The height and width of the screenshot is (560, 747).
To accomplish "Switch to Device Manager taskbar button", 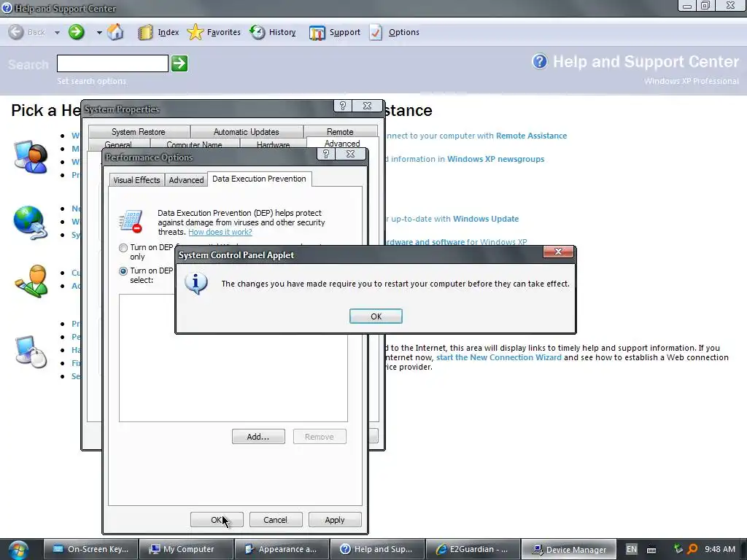I will pyautogui.click(x=569, y=549).
